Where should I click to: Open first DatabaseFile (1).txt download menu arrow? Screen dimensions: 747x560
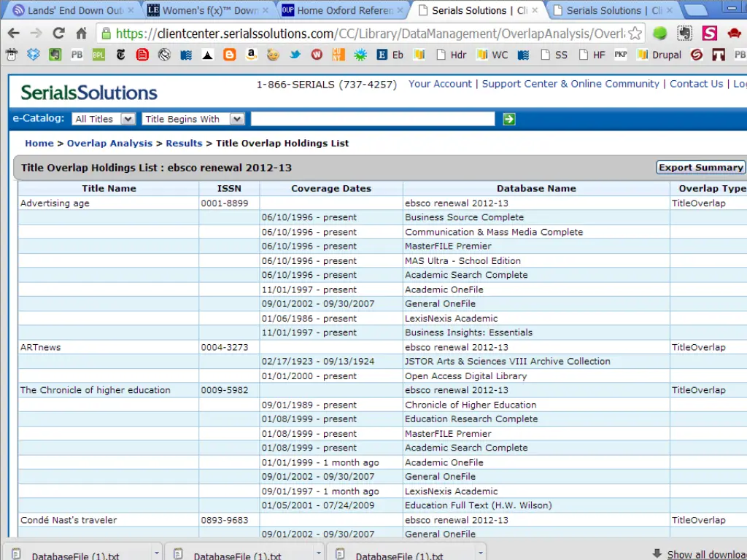click(157, 553)
